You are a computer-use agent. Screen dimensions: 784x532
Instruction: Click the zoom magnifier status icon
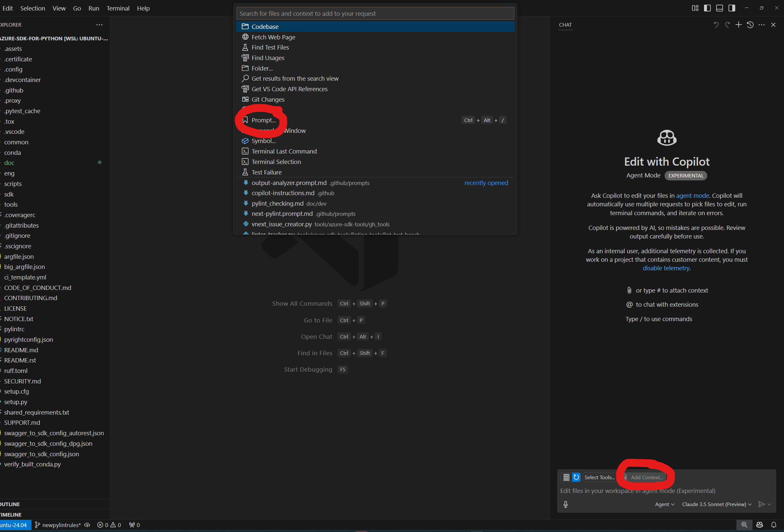point(744,525)
